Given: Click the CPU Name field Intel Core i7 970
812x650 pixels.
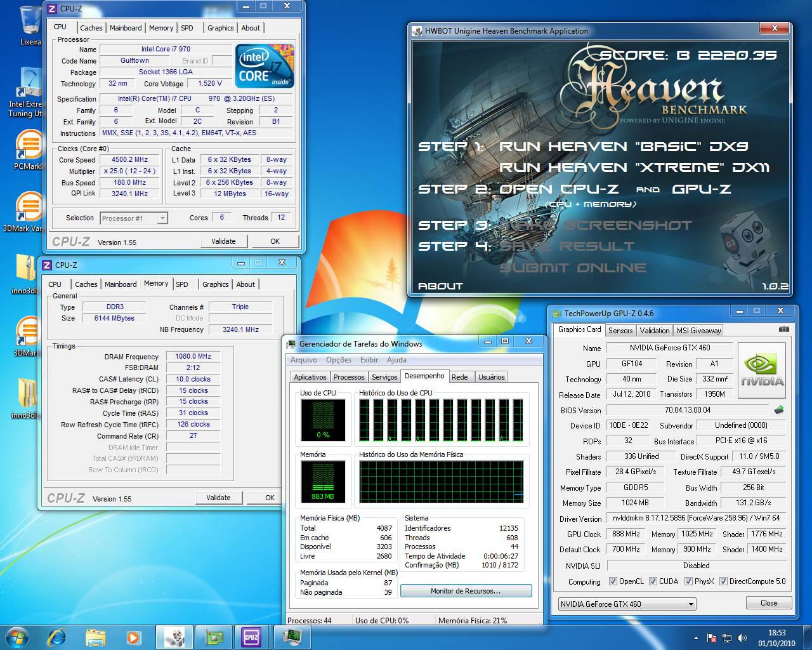Looking at the screenshot, I should tap(166, 49).
